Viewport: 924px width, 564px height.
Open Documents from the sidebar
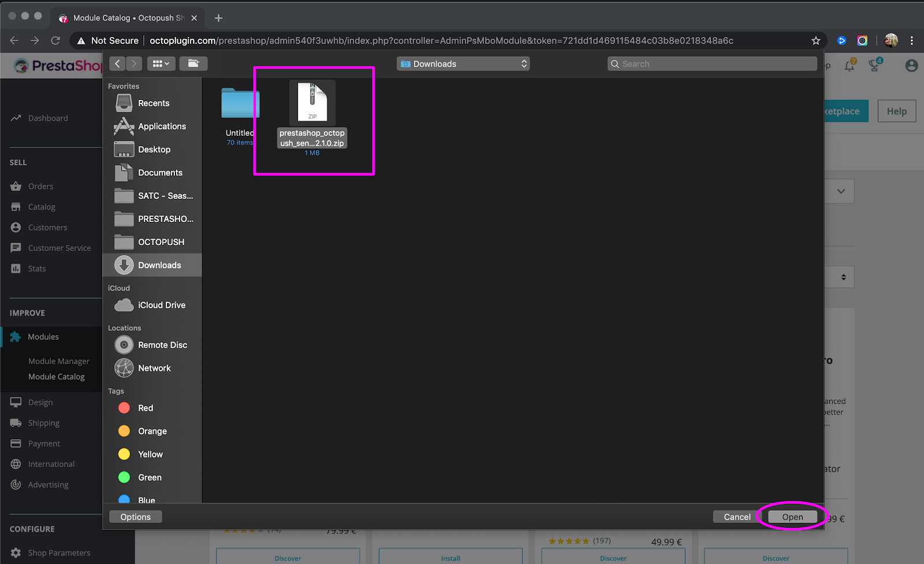click(x=153, y=173)
